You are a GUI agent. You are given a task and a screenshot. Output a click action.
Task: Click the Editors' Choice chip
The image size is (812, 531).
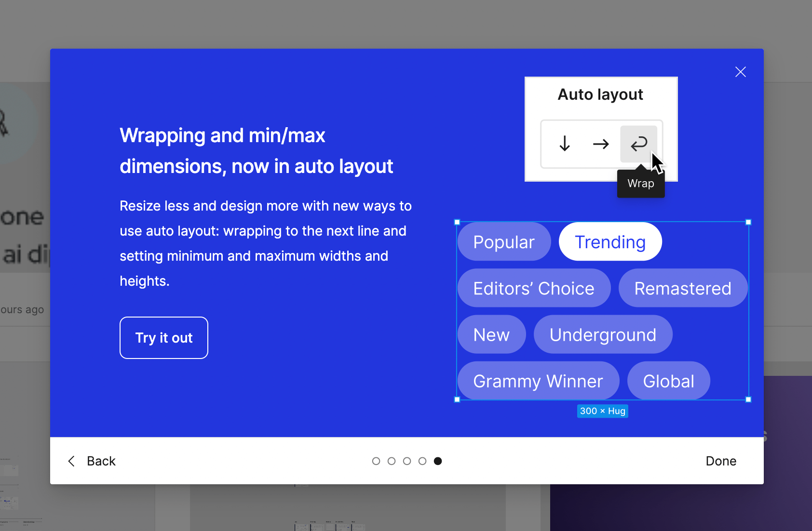[x=534, y=288]
